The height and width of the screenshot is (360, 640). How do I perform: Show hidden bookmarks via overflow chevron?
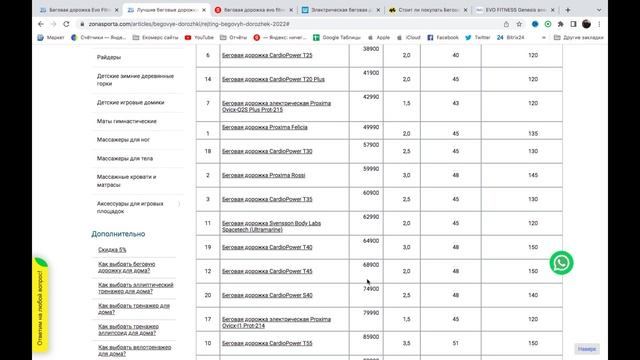point(544,38)
